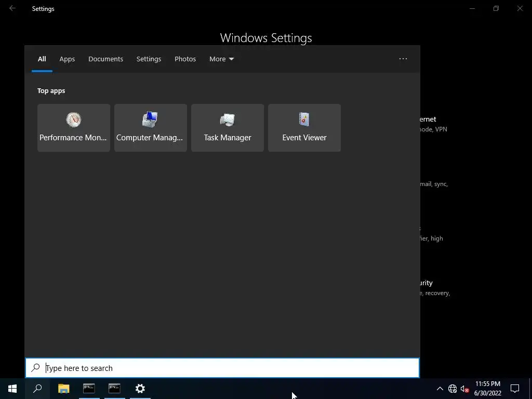Switch to the Photos search tab

click(x=185, y=59)
